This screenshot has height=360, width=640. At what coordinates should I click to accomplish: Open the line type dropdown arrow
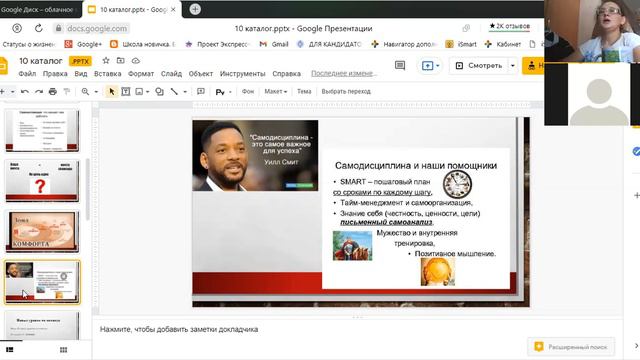click(x=185, y=91)
